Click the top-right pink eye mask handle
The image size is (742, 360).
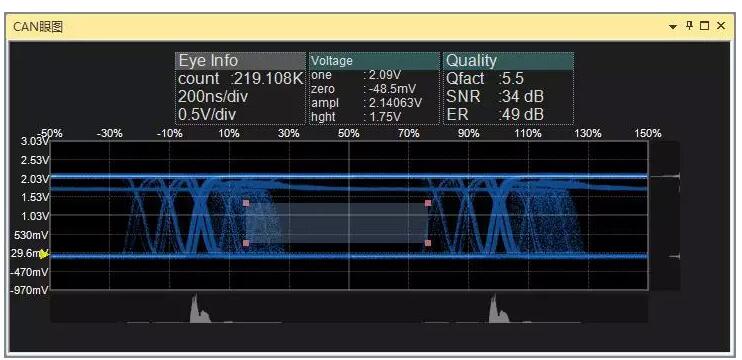[x=428, y=203]
